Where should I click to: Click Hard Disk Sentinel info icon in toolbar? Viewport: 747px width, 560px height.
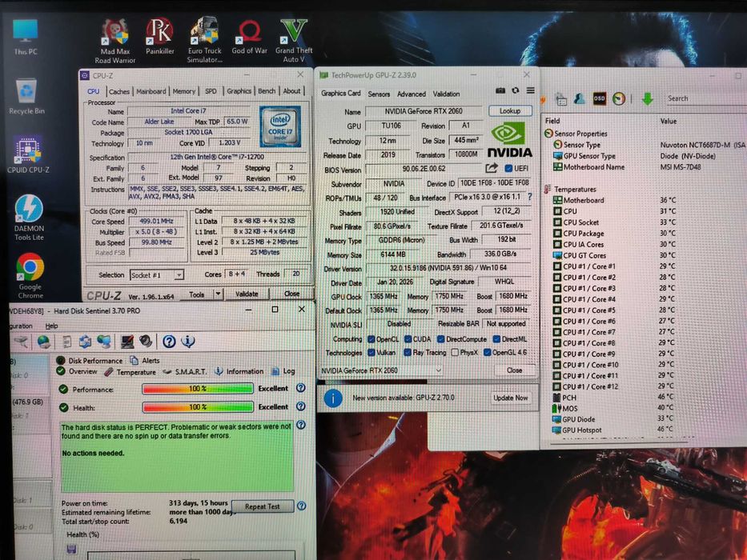(188, 341)
